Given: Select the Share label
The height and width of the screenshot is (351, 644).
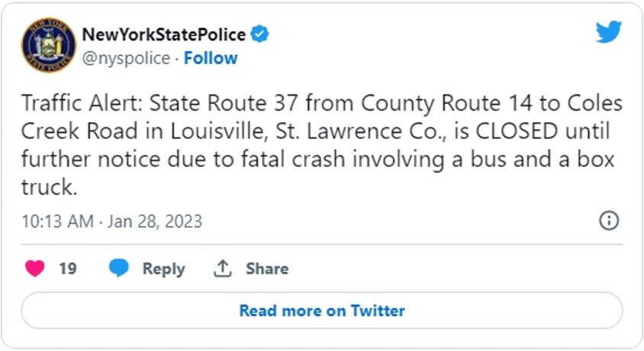Looking at the screenshot, I should [267, 269].
